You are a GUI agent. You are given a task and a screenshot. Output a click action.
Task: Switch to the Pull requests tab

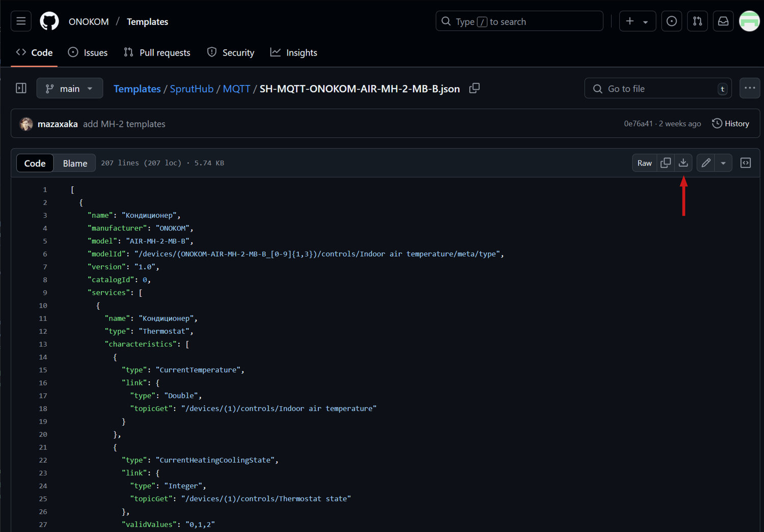coord(157,52)
